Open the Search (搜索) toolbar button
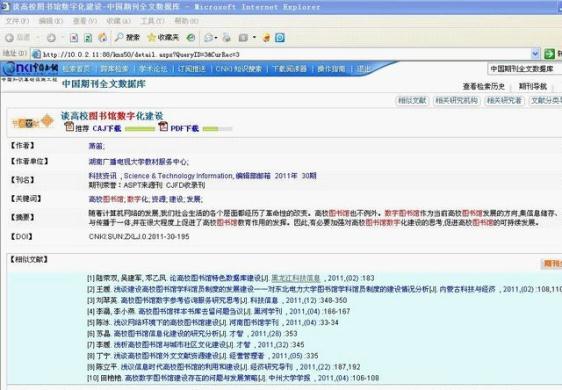562x390 pixels. (127, 37)
